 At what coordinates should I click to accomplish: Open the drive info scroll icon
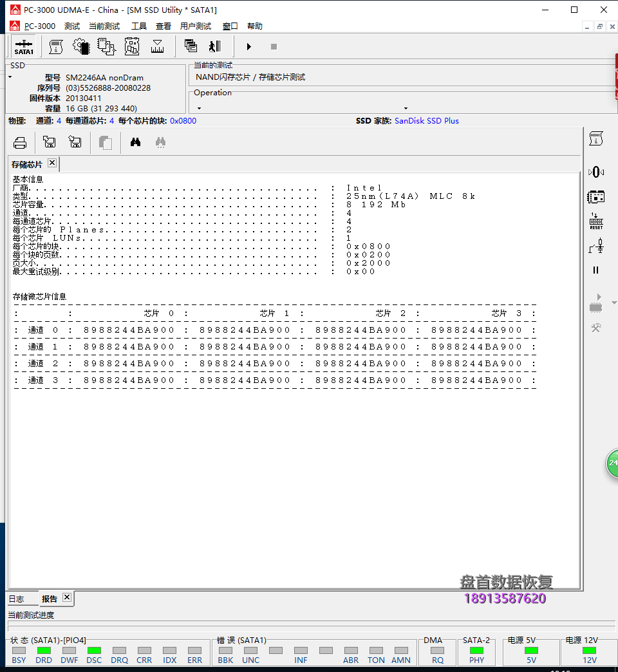[56, 47]
